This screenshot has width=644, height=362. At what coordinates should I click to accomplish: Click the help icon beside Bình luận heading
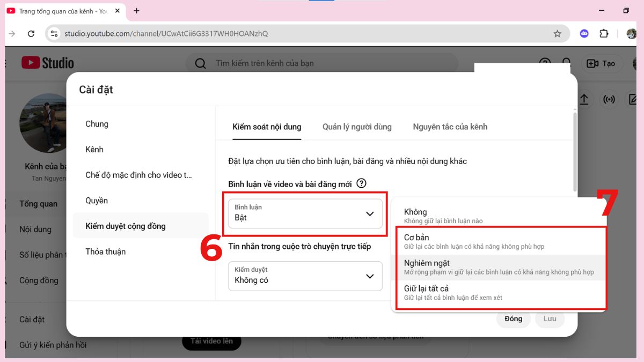click(x=361, y=183)
